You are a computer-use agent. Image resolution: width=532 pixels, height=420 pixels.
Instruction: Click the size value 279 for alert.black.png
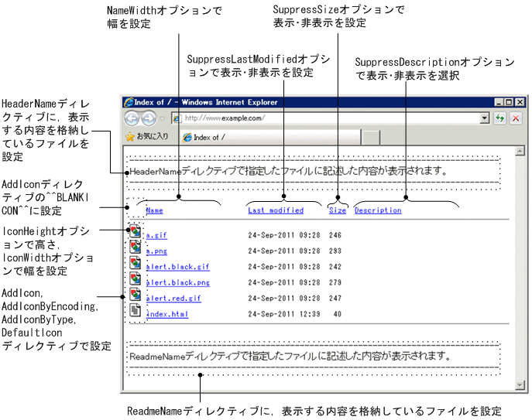[x=335, y=283]
